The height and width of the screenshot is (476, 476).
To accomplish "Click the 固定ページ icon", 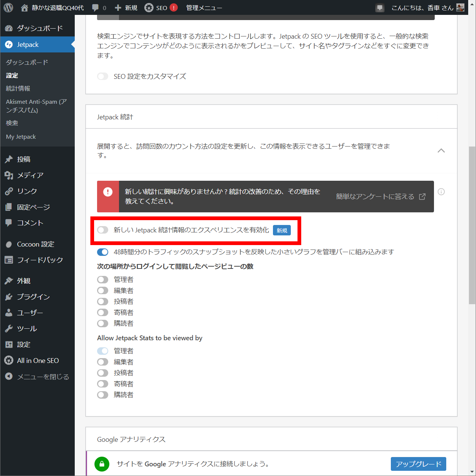I will [9, 207].
